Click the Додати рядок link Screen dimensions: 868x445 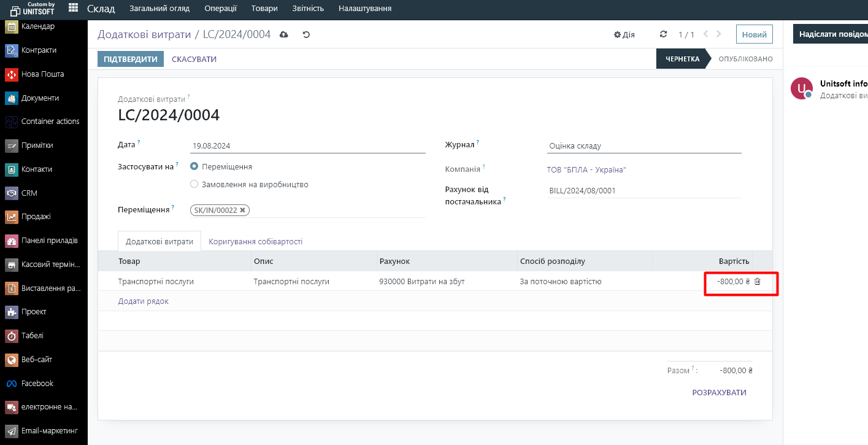143,301
